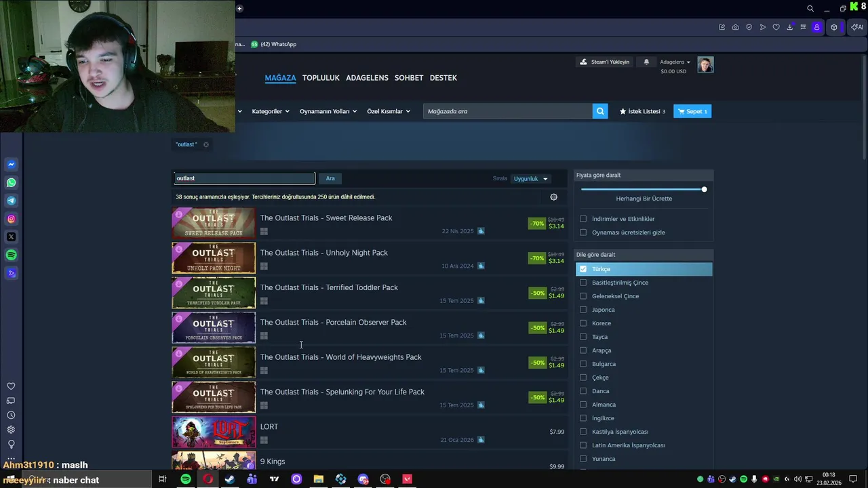Open the DESTEK menu item
The height and width of the screenshot is (488, 868).
pyautogui.click(x=443, y=78)
